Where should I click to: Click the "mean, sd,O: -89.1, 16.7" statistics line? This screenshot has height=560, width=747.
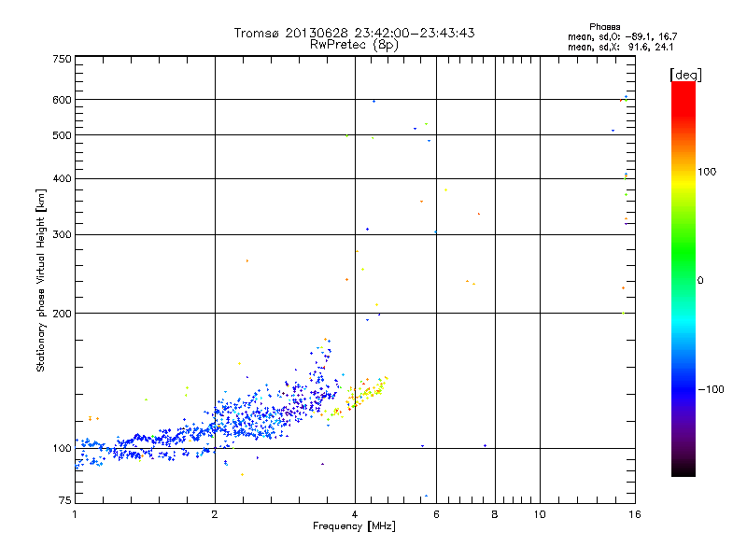pos(622,36)
